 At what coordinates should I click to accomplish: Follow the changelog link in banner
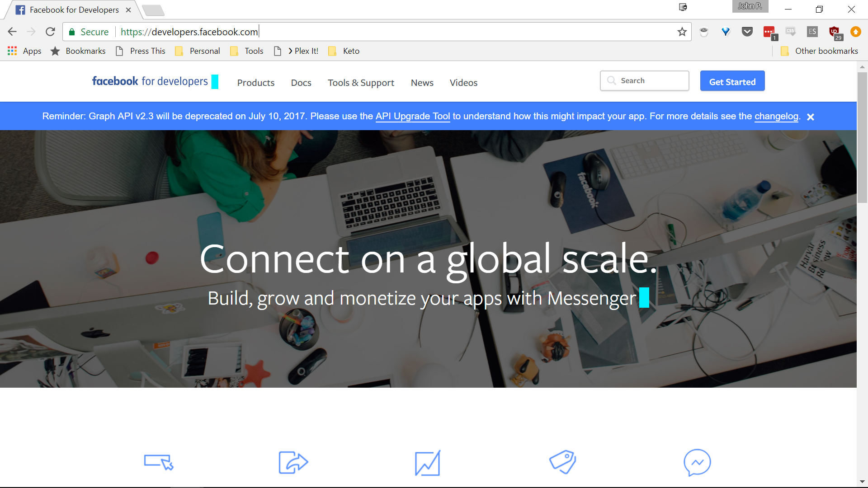coord(776,116)
